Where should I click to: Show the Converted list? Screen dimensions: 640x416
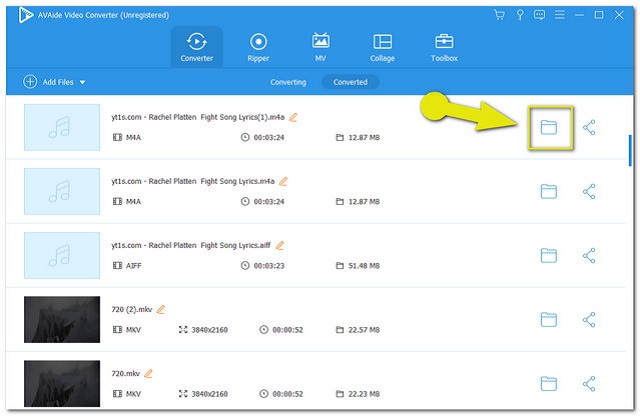[350, 82]
